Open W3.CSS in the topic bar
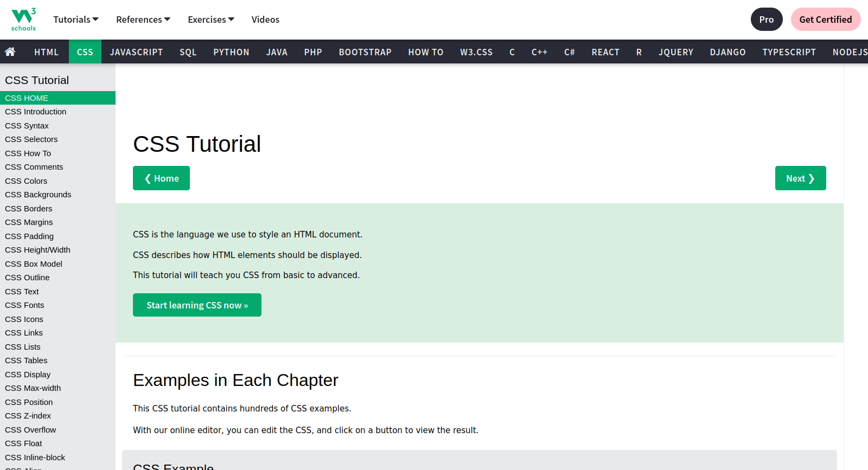The width and height of the screenshot is (868, 470). point(476,52)
